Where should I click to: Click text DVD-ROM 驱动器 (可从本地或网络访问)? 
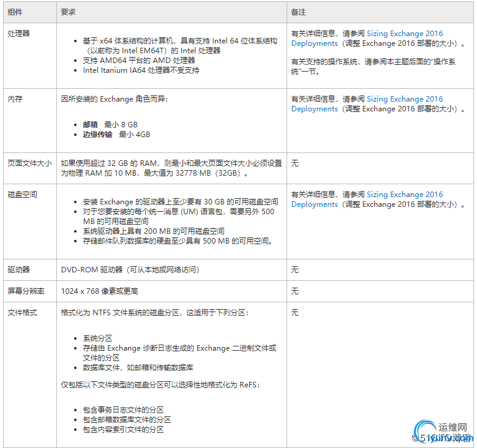130,269
